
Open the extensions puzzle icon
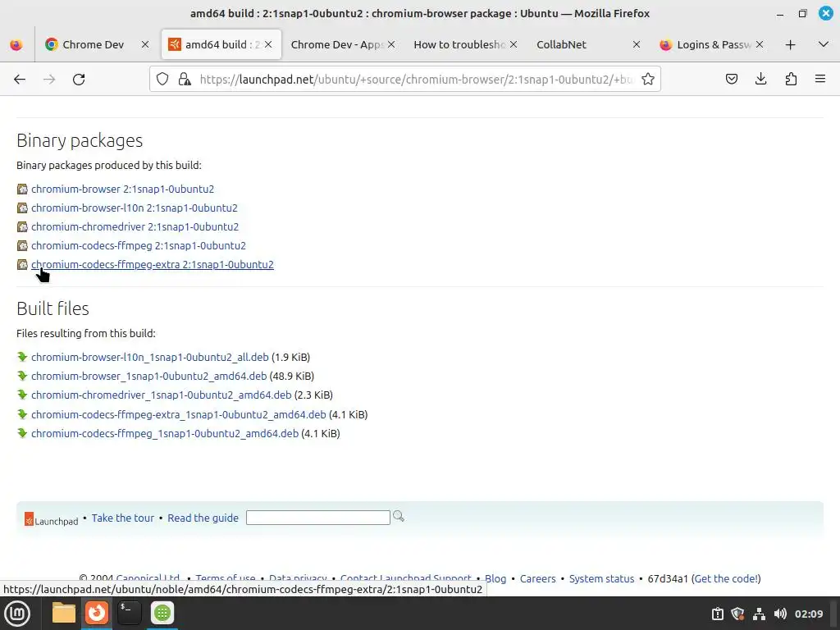(791, 80)
